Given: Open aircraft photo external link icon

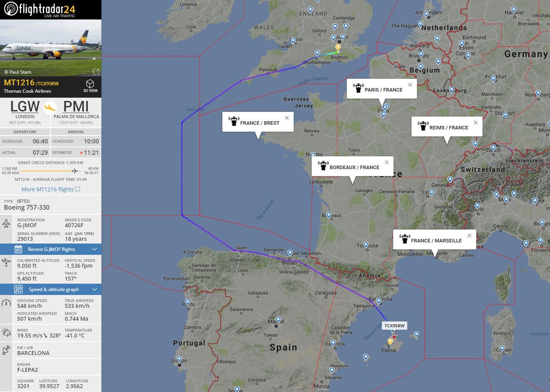Looking at the screenshot, I should click(96, 71).
